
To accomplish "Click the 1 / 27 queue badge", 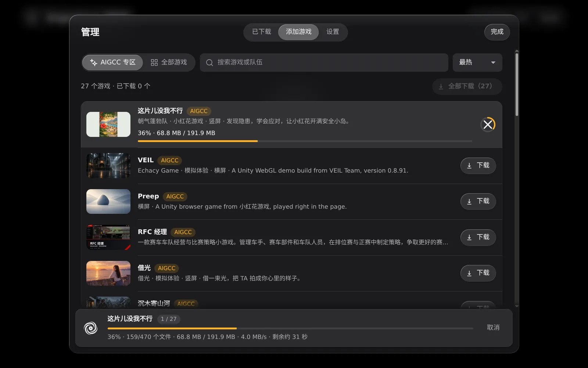I will tap(169, 319).
